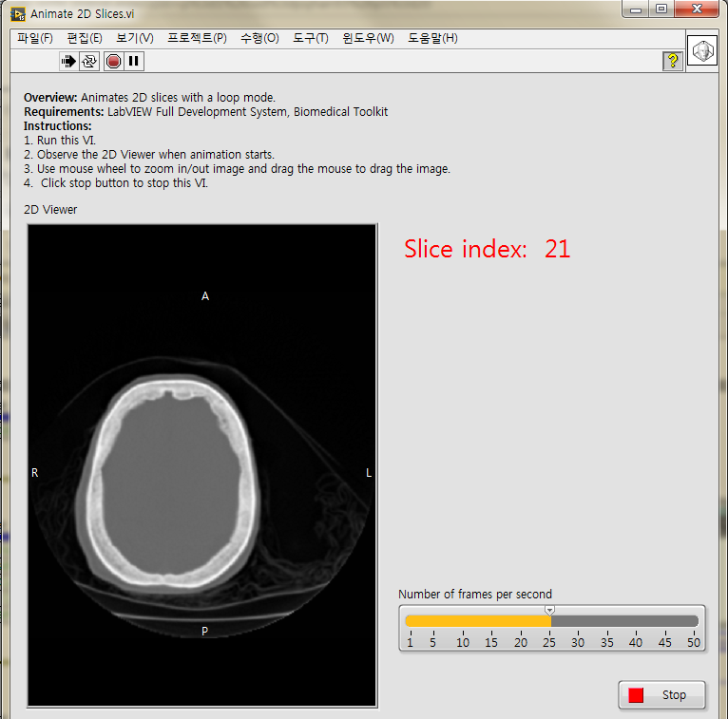Open the 파일(F) menu
Image resolution: width=728 pixels, height=719 pixels.
(35, 38)
